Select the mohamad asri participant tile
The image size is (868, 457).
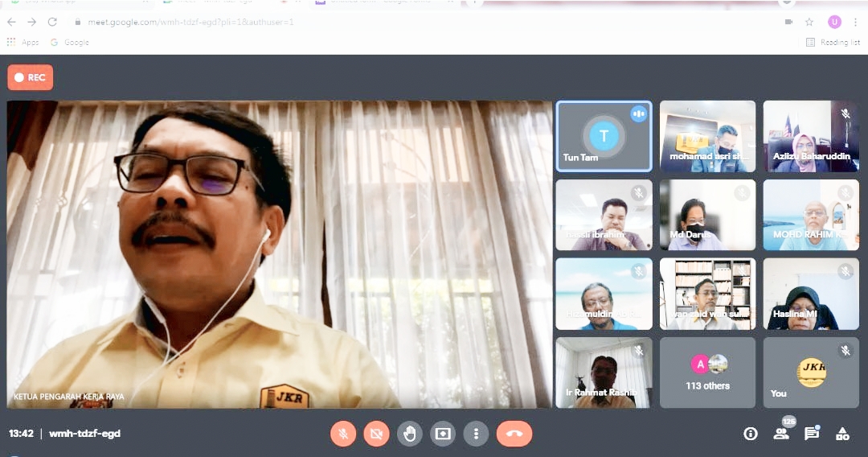tap(707, 136)
